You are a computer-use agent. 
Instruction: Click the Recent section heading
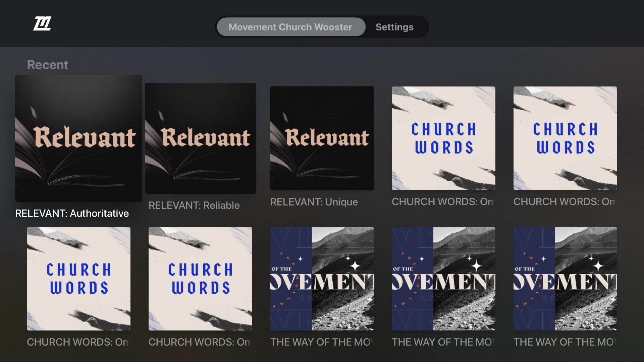point(47,65)
